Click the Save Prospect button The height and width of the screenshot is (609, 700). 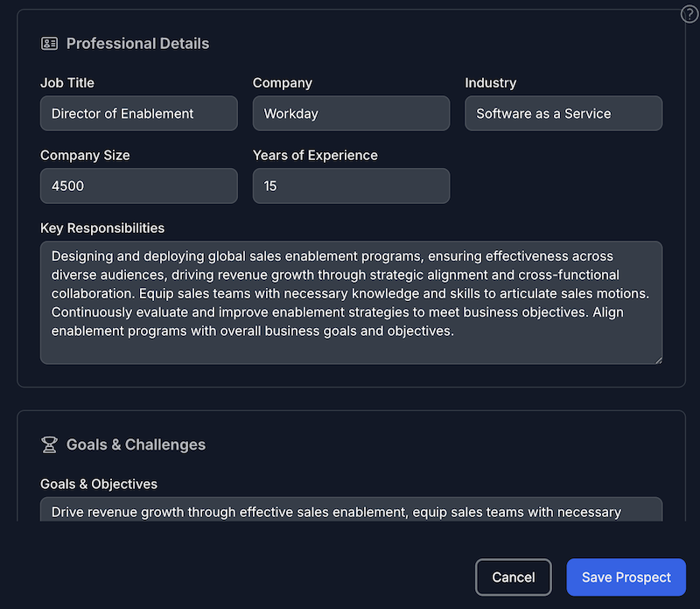[626, 577]
